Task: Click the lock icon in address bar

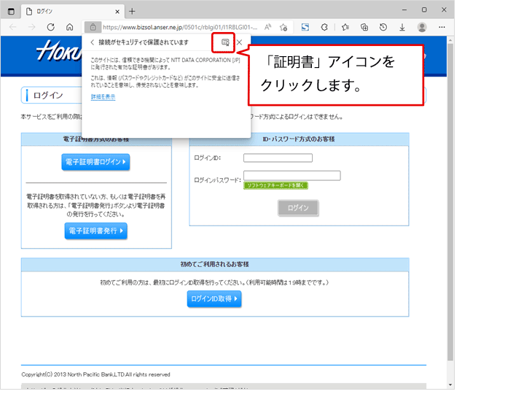Action: pyautogui.click(x=93, y=26)
